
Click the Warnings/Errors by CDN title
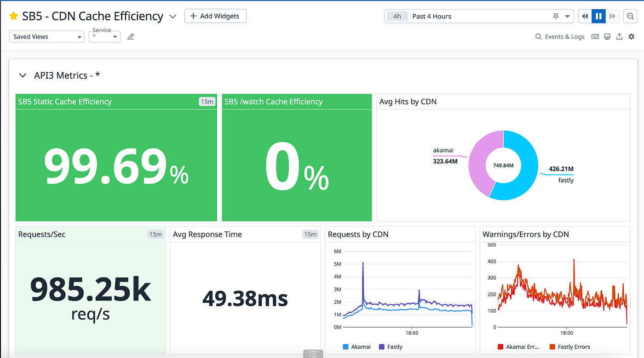526,234
